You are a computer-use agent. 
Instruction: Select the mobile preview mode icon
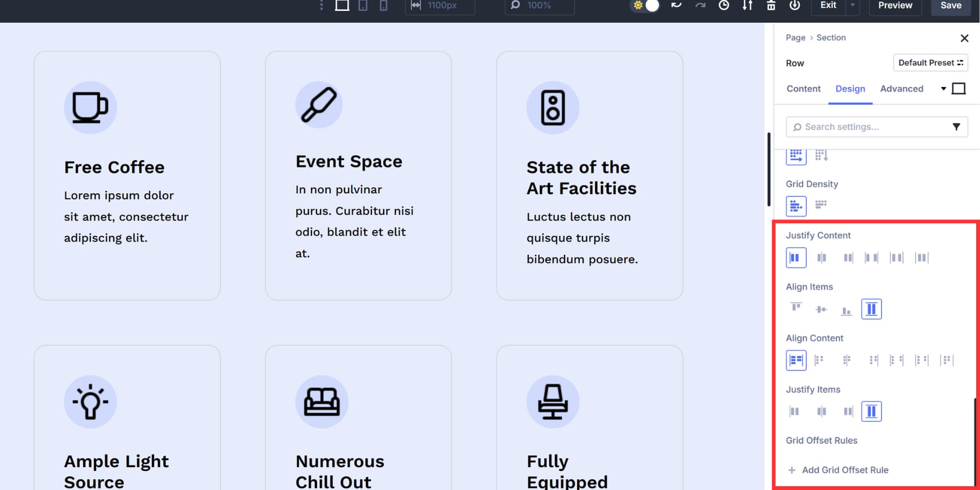click(384, 5)
